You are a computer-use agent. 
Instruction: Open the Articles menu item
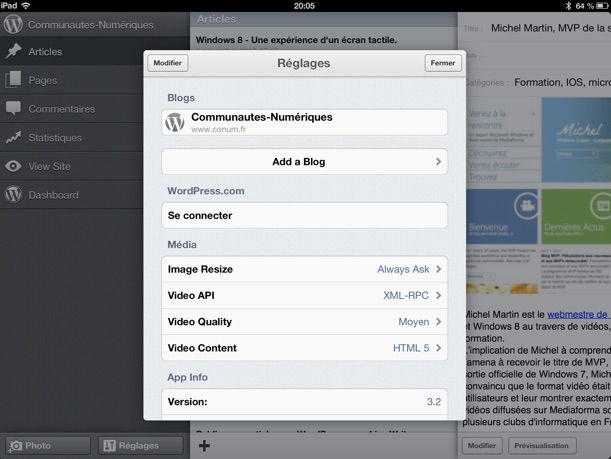point(72,51)
